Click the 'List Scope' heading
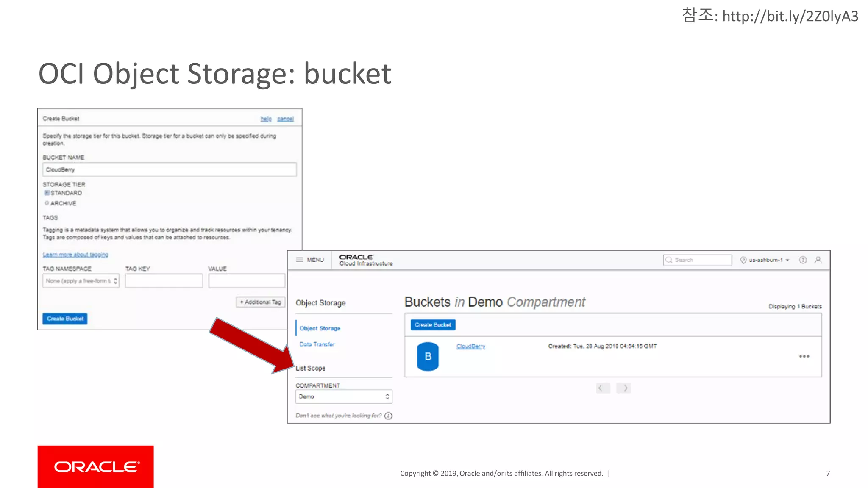The height and width of the screenshot is (488, 868). [x=311, y=368]
